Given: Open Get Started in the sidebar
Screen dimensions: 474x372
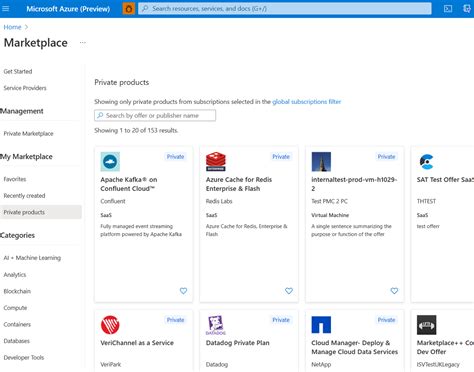Looking at the screenshot, I should point(18,71).
